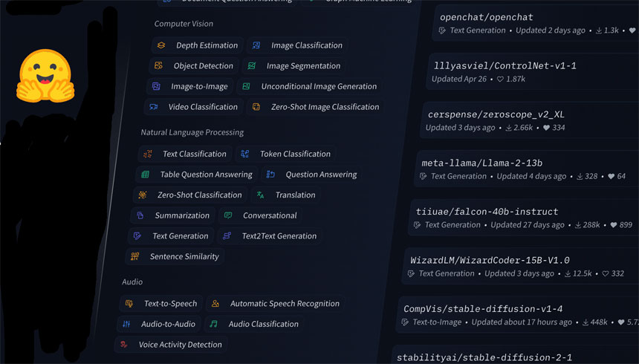Open cerspense/zeroscope_v2_XL model
Screen dimensions: 639x364
tap(496, 114)
